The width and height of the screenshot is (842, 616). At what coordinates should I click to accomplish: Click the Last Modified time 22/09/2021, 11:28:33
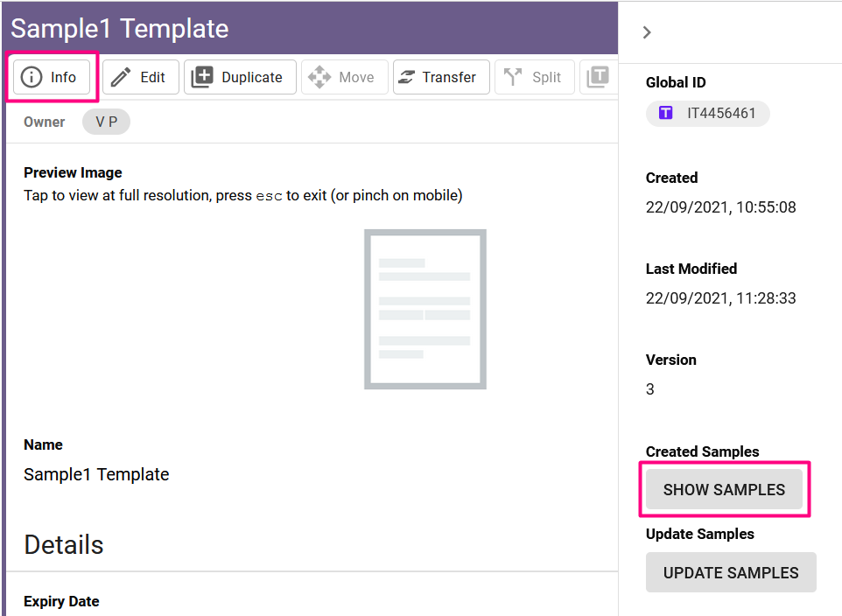[x=720, y=298]
